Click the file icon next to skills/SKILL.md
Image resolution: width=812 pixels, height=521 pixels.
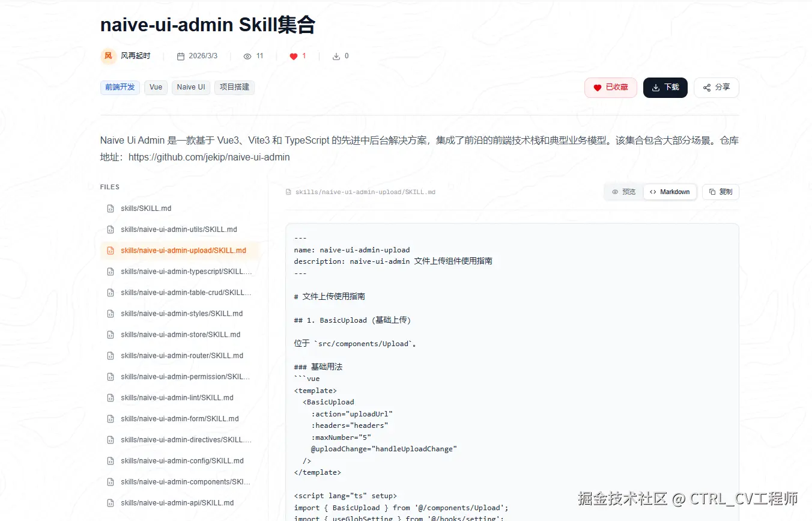[111, 209]
